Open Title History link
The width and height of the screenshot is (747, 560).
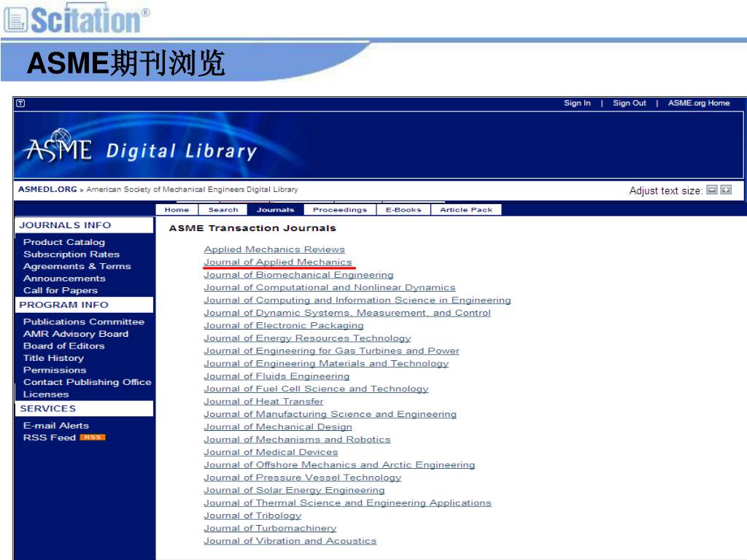coord(53,358)
